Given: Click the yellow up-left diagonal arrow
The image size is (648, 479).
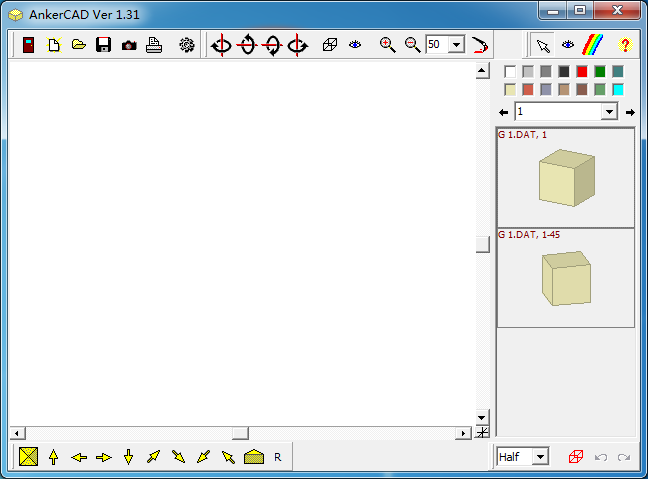Looking at the screenshot, I should click(x=228, y=457).
